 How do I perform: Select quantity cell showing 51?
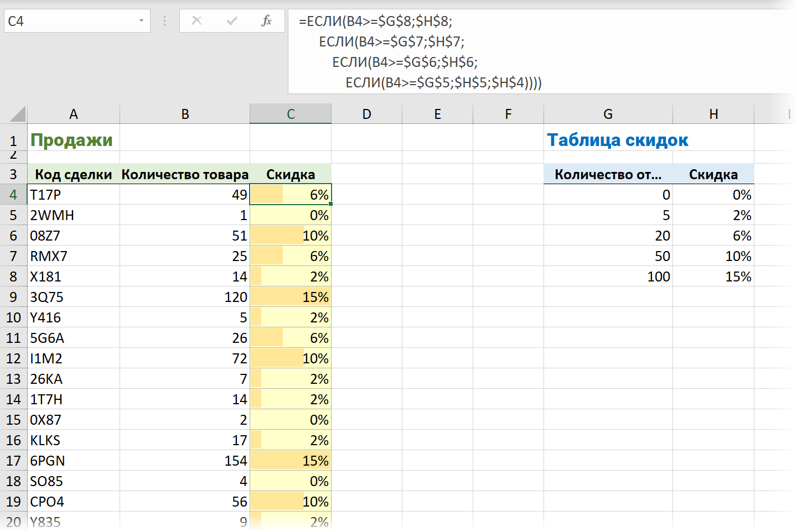pyautogui.click(x=185, y=236)
